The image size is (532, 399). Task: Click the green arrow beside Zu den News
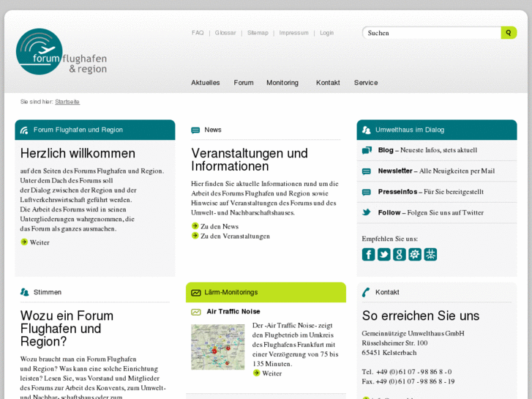tap(195, 225)
